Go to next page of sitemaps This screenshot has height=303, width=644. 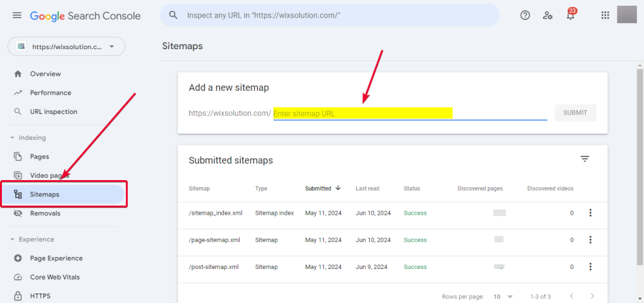(592, 296)
